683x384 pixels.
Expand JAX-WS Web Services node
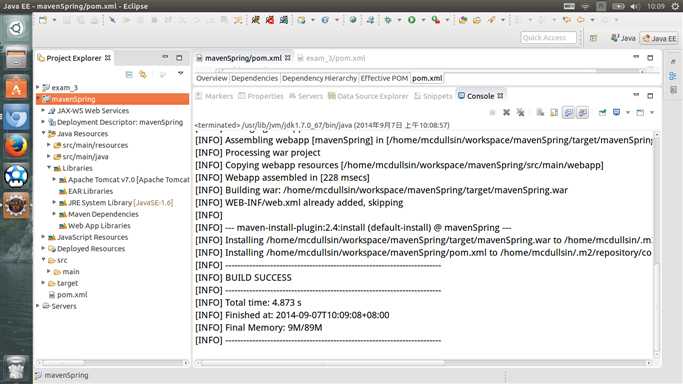point(43,111)
